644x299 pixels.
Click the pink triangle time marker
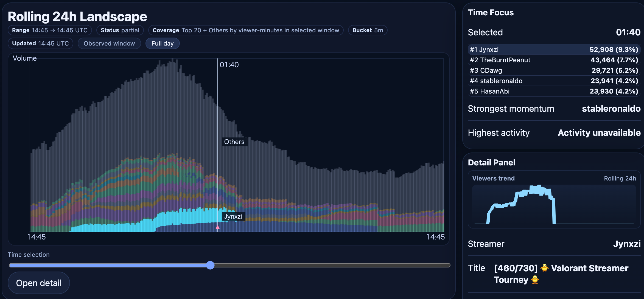218,227
